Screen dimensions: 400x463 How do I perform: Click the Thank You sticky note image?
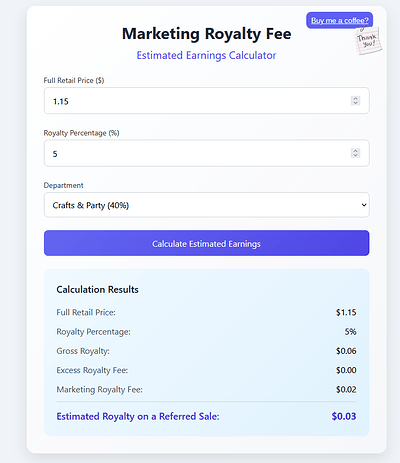click(368, 41)
